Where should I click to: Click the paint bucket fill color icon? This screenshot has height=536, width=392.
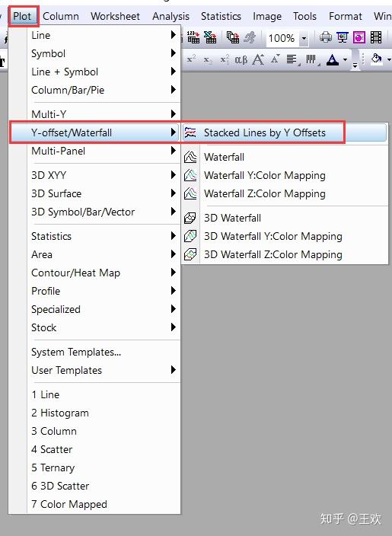click(377, 59)
